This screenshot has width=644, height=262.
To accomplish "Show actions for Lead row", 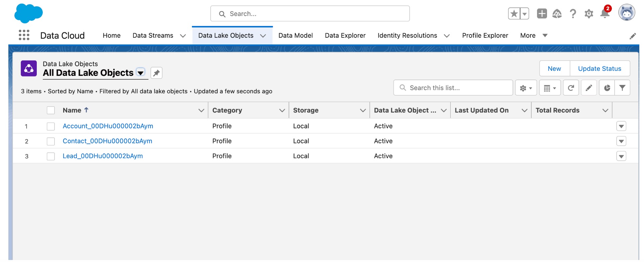I will (x=621, y=156).
